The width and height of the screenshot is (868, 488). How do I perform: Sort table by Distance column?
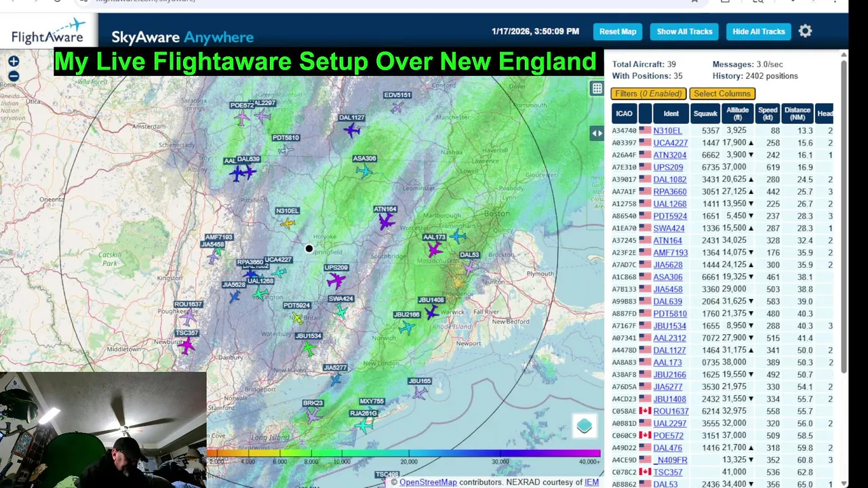(x=797, y=114)
